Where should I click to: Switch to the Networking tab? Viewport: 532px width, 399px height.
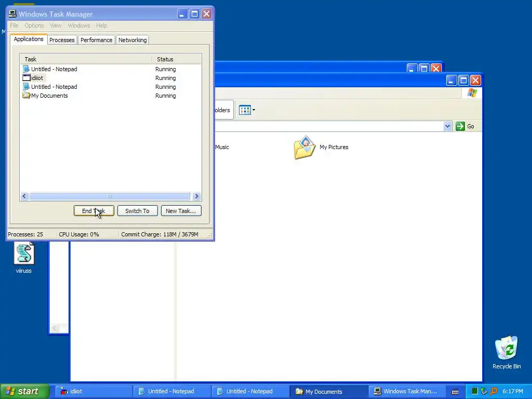point(132,40)
